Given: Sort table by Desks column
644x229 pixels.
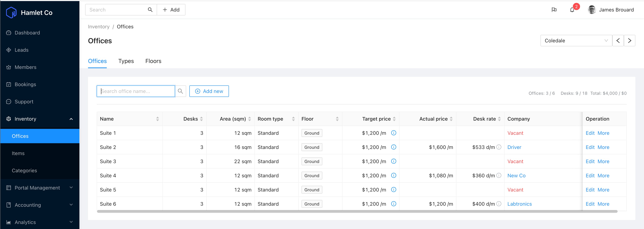Looking at the screenshot, I should pos(201,119).
